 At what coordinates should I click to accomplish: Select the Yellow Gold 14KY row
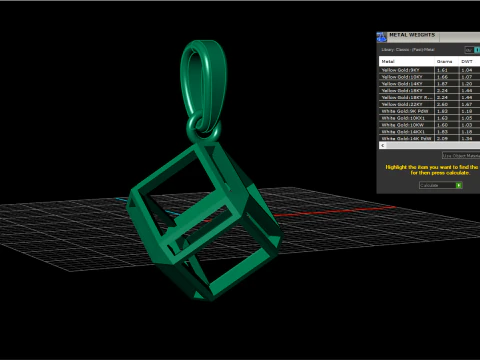[429, 84]
